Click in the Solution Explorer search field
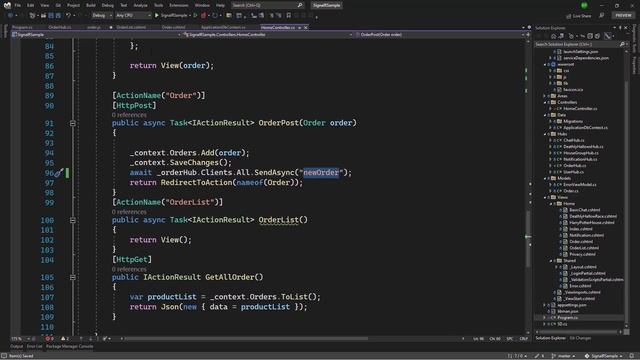Image resolution: width=640 pixels, height=360 pixels. pos(576,44)
